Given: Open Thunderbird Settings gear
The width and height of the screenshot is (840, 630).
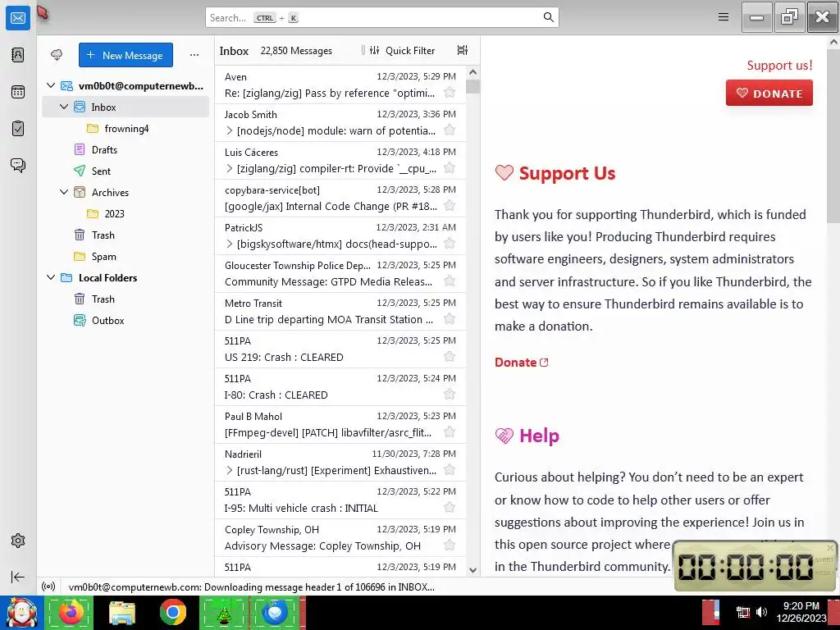Looking at the screenshot, I should point(18,541).
